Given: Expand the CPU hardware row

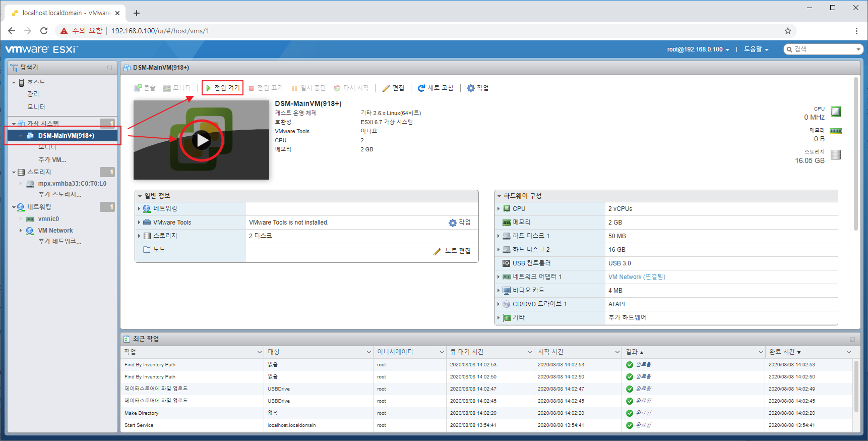Looking at the screenshot, I should click(499, 208).
